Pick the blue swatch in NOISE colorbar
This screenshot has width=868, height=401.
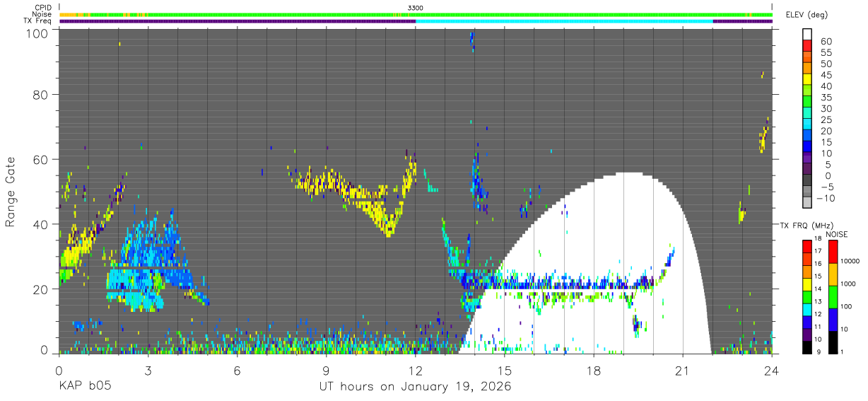832,320
